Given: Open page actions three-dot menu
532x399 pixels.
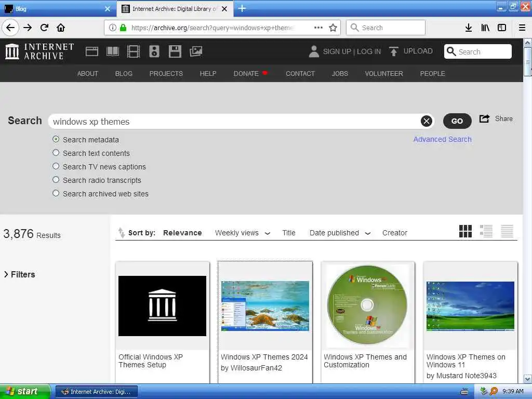Looking at the screenshot, I should [318, 28].
